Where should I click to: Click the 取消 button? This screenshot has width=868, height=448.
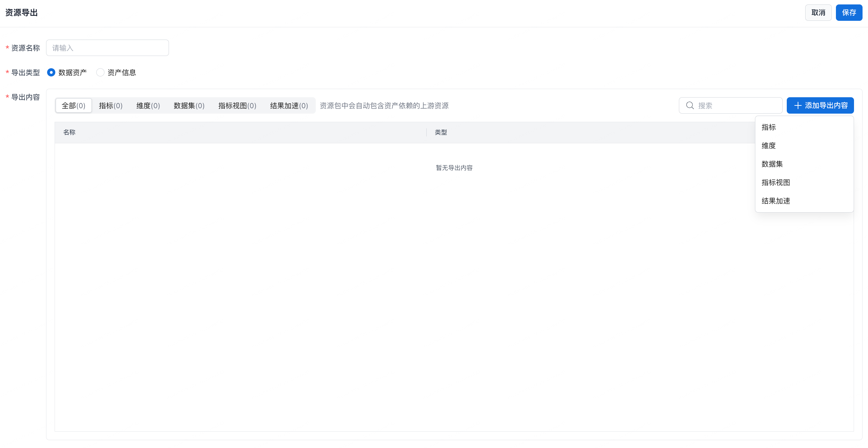click(818, 13)
